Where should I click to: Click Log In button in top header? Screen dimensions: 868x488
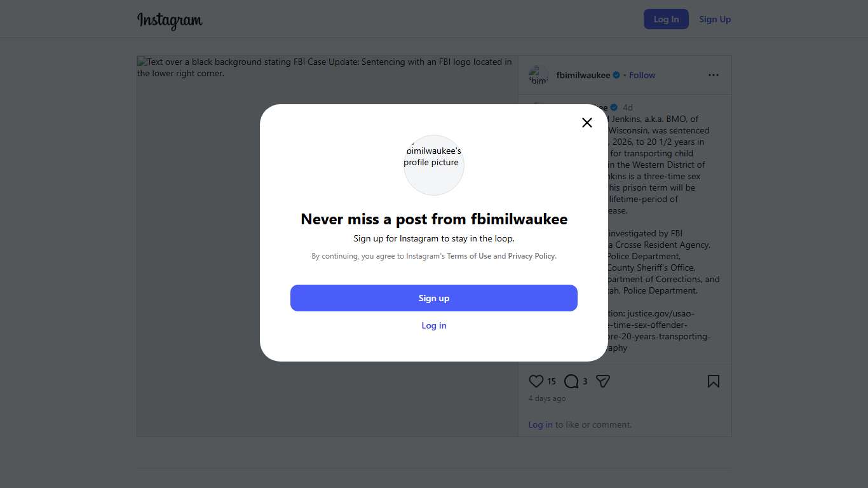coord(666,19)
